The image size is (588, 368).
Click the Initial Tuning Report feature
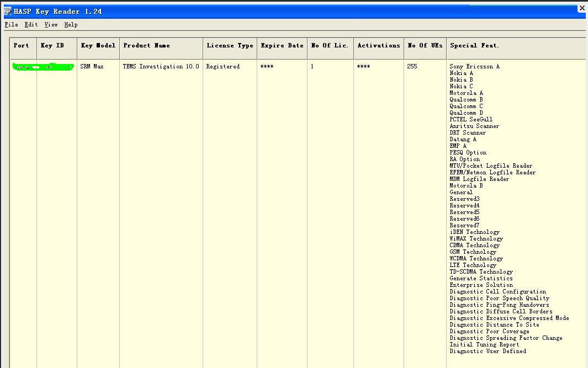[x=485, y=344]
